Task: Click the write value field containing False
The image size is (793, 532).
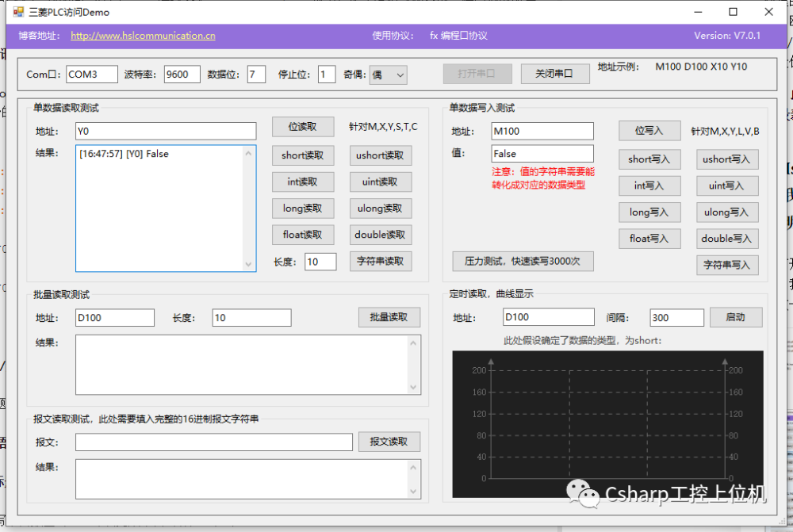Action: [542, 154]
